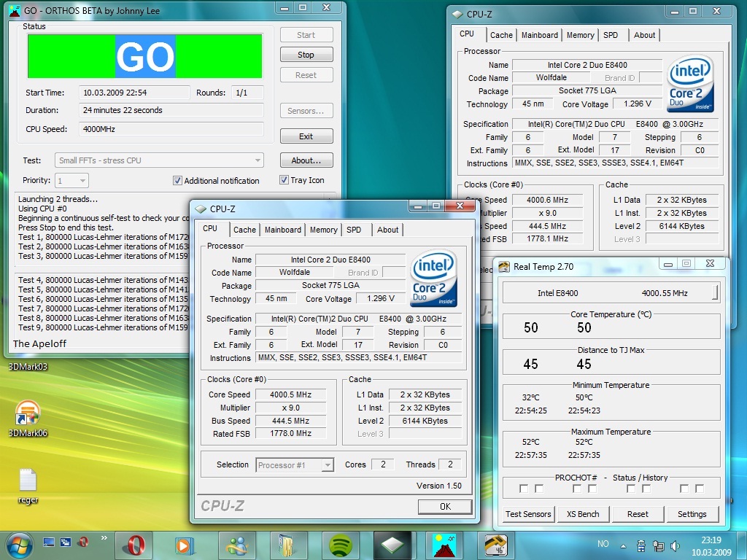
Task: Open the 3DMark06 desktop shortcut
Action: click(28, 419)
